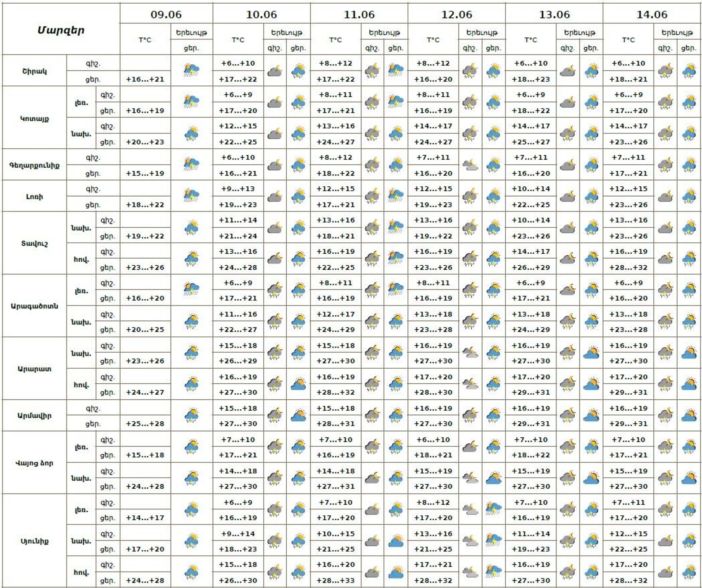Select the 14.06 date header
This screenshot has height=588, width=702.
[652, 15]
